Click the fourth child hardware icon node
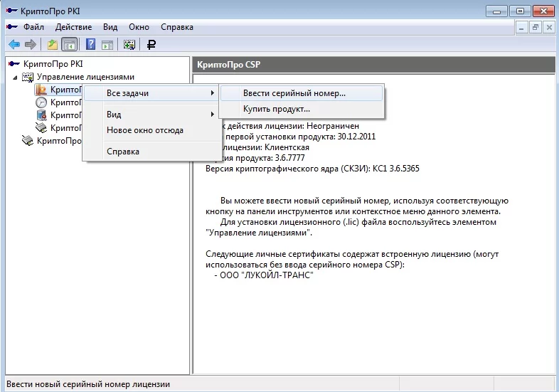This screenshot has width=559, height=392. pos(41,127)
